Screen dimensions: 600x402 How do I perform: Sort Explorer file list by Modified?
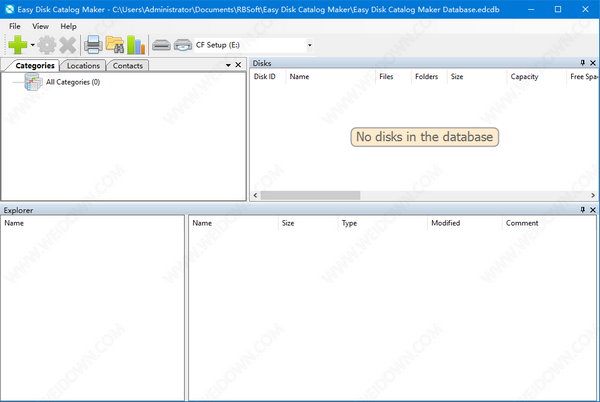click(465, 223)
